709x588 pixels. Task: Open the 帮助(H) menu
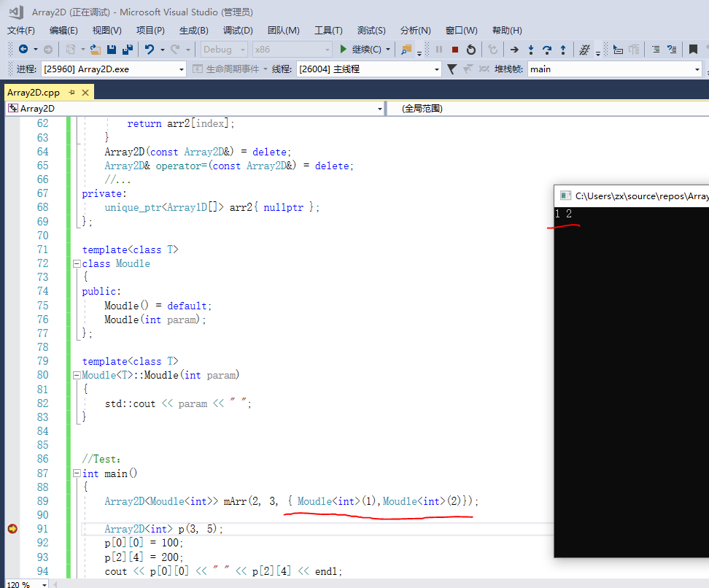coord(507,31)
